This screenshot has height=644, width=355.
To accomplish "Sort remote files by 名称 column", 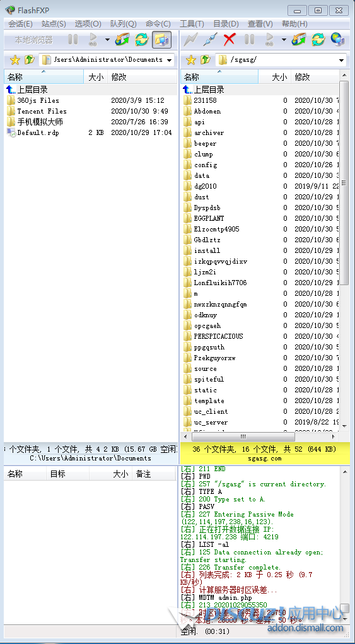I will pyautogui.click(x=219, y=77).
